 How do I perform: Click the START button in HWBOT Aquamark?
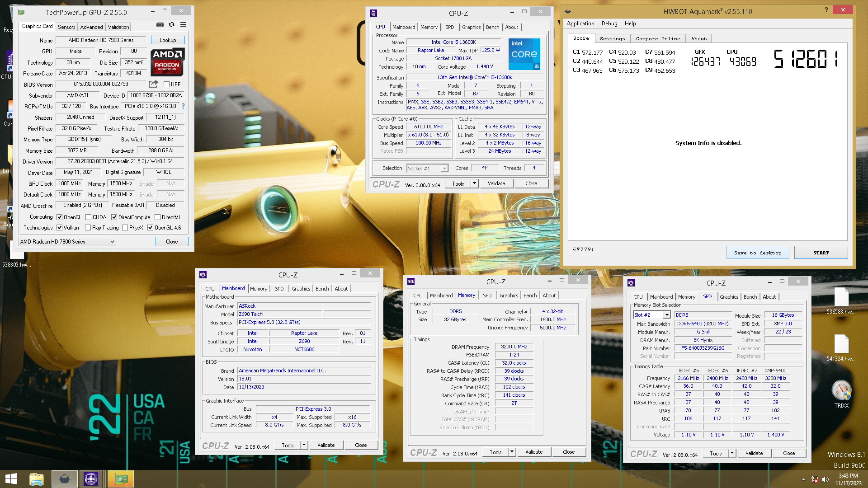tap(821, 253)
